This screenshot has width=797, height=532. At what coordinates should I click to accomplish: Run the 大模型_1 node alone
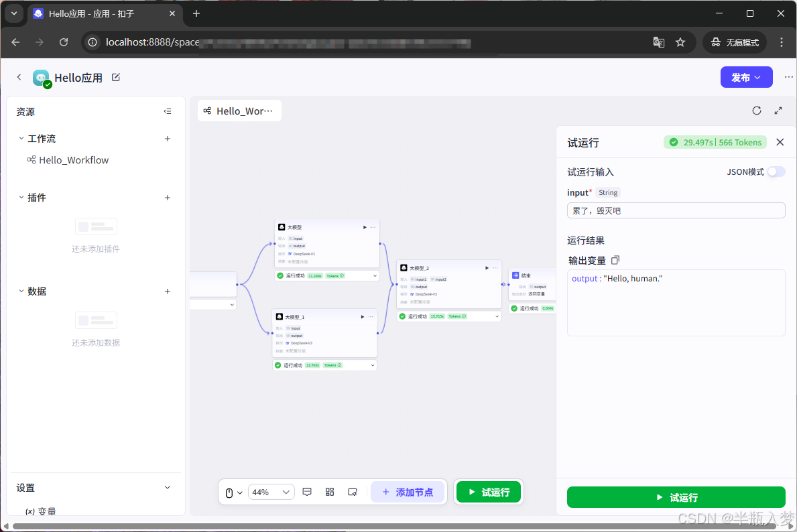(363, 316)
